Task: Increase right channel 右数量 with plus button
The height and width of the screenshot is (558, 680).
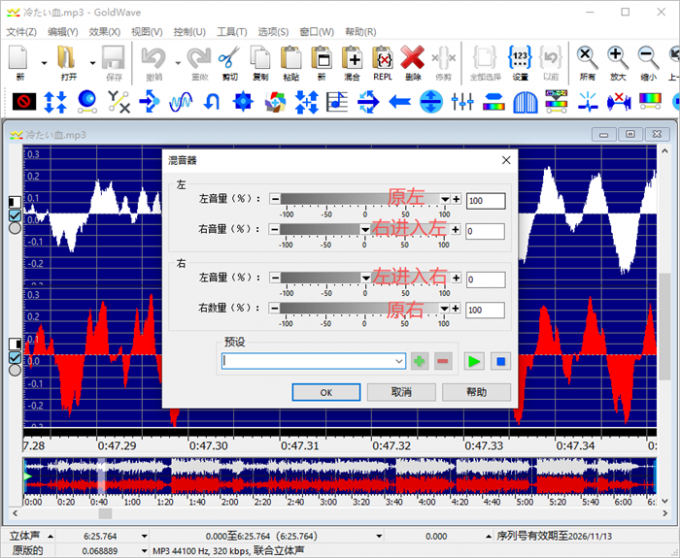Action: point(455,308)
